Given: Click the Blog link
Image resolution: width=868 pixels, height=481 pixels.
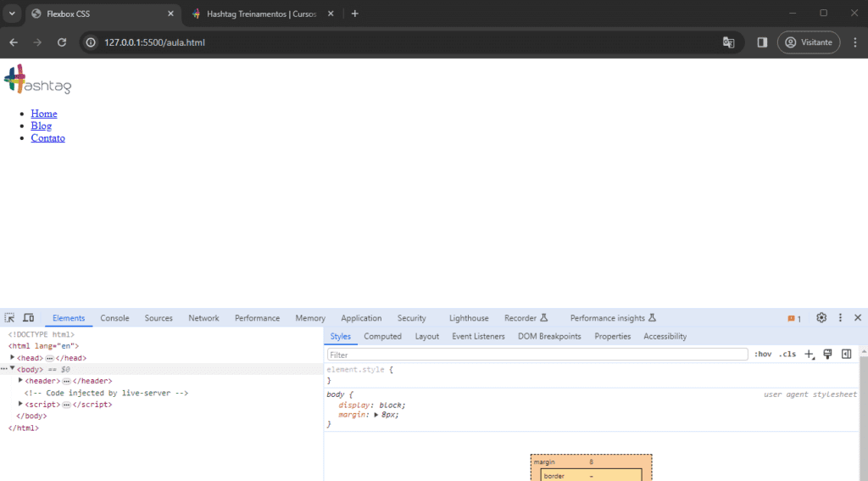Looking at the screenshot, I should (41, 126).
